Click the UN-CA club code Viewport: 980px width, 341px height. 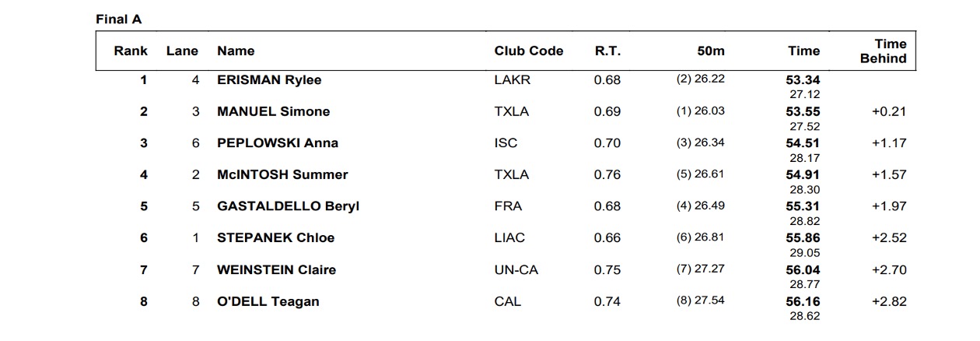click(x=516, y=269)
